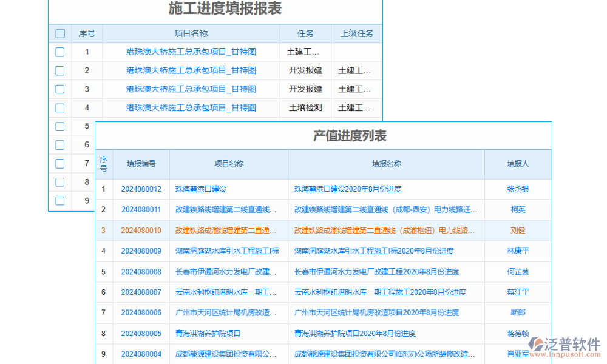Open report 云南水利枢纽潜明水库一期工程施工2020年8月份进度
This screenshot has height=364, width=607.
click(x=381, y=292)
